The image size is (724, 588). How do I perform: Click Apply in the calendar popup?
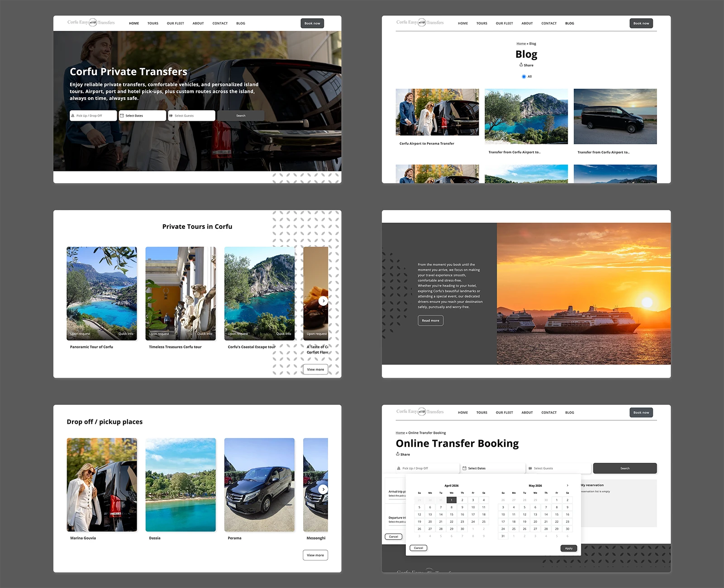tap(569, 548)
